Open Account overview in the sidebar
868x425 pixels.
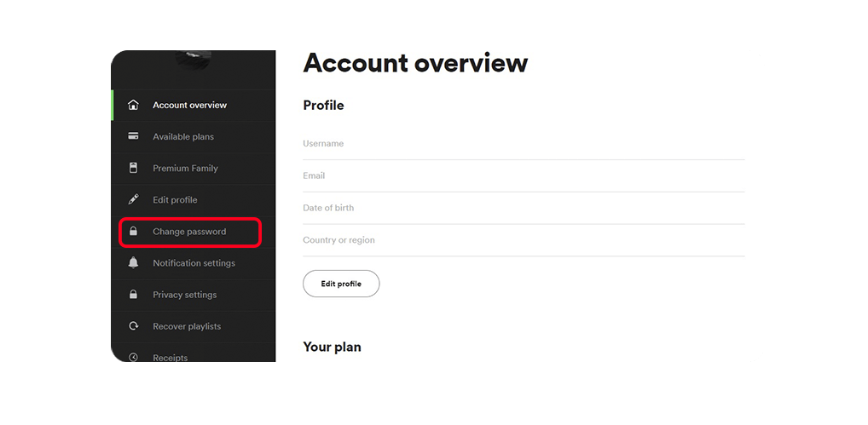[194, 105]
